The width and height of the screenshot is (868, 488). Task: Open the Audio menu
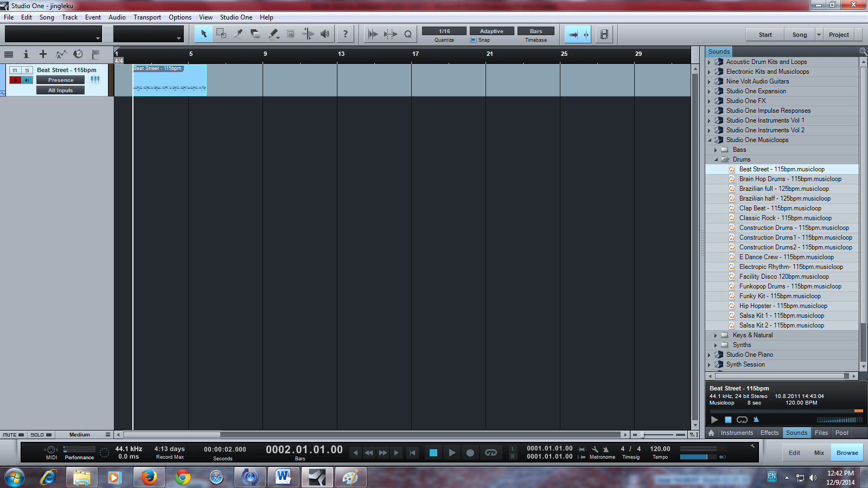(117, 17)
